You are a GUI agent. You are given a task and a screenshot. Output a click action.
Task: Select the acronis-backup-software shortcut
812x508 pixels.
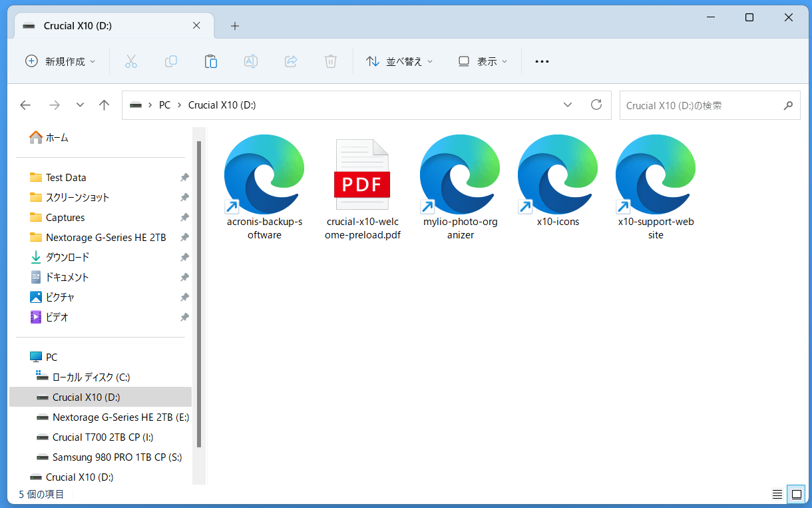point(264,187)
